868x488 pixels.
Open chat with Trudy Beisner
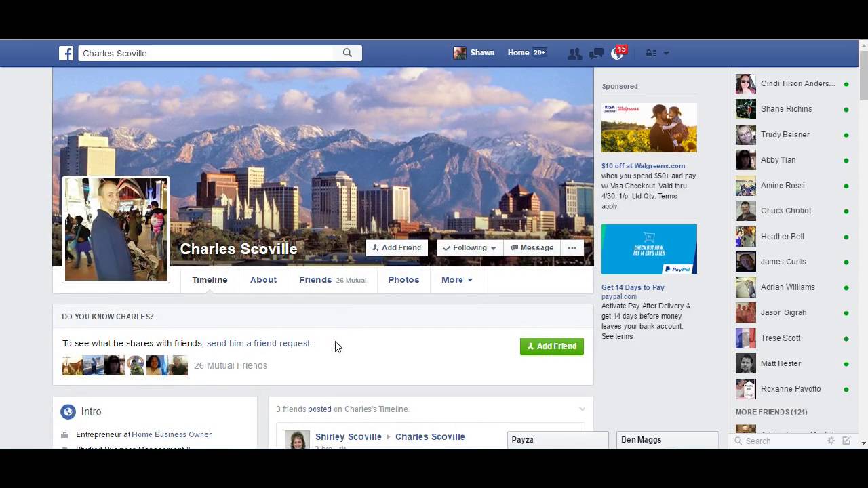point(793,135)
